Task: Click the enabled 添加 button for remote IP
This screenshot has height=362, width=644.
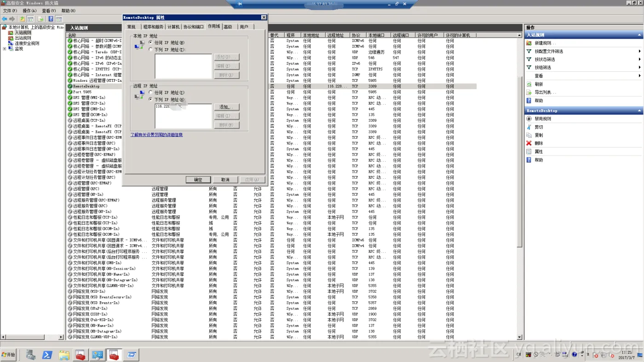Action: pyautogui.click(x=227, y=107)
